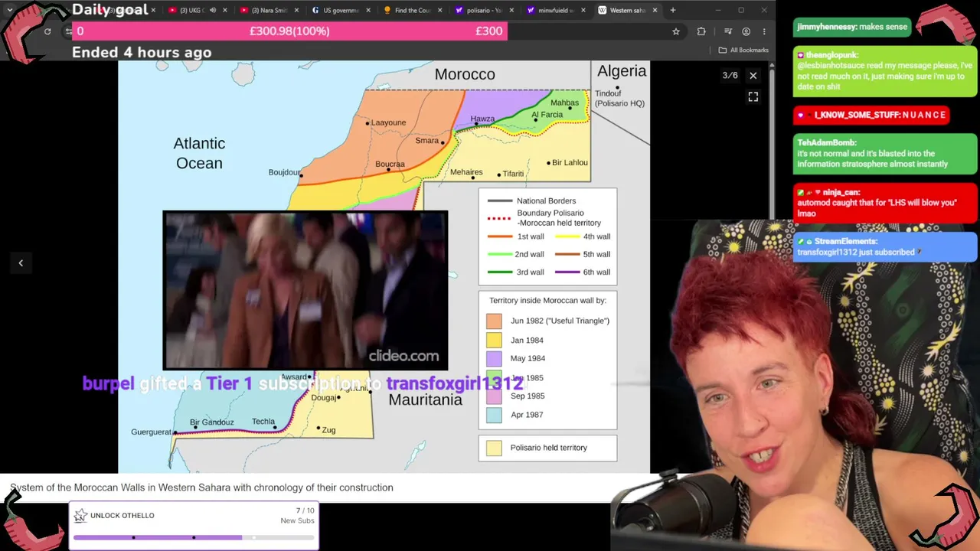Close the minwfuield search tab
This screenshot has width=980, height=551.
click(585, 10)
